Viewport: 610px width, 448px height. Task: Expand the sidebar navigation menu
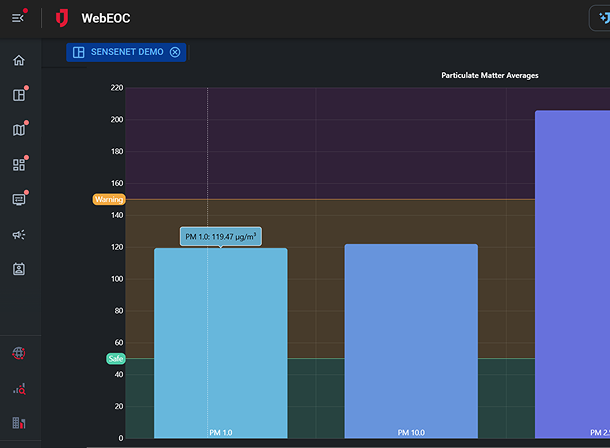coord(18,18)
